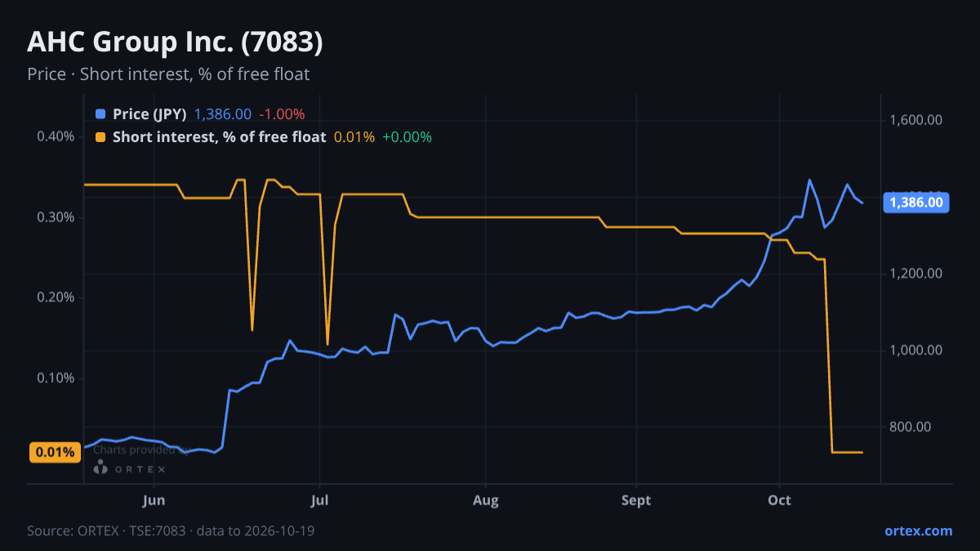The image size is (980, 551).
Task: Toggle the Price (JPY) legend label
Action: click(149, 114)
